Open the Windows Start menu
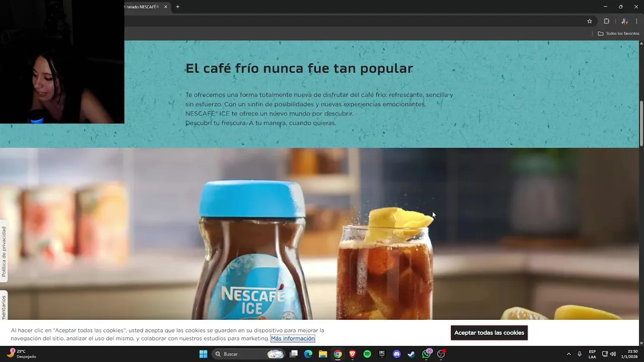 [x=203, y=354]
